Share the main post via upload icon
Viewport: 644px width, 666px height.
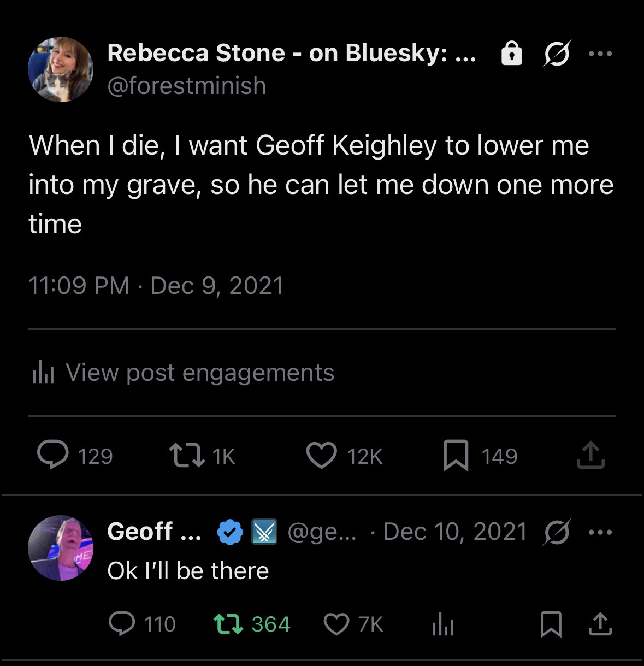click(590, 456)
